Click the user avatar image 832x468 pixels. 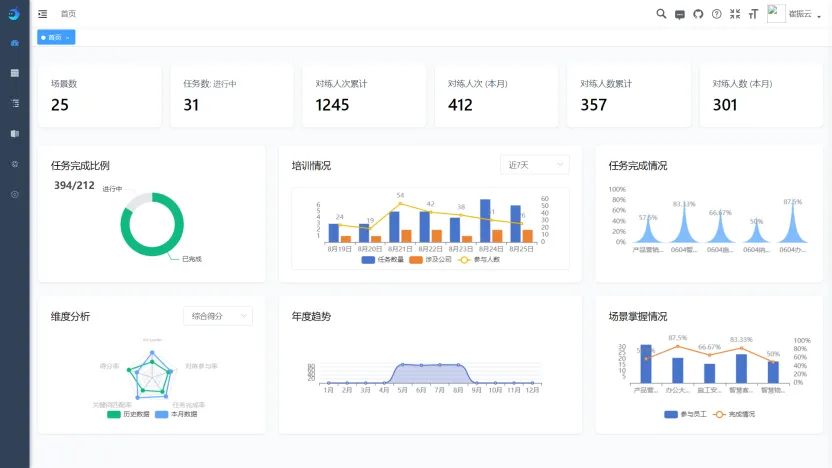tap(776, 13)
